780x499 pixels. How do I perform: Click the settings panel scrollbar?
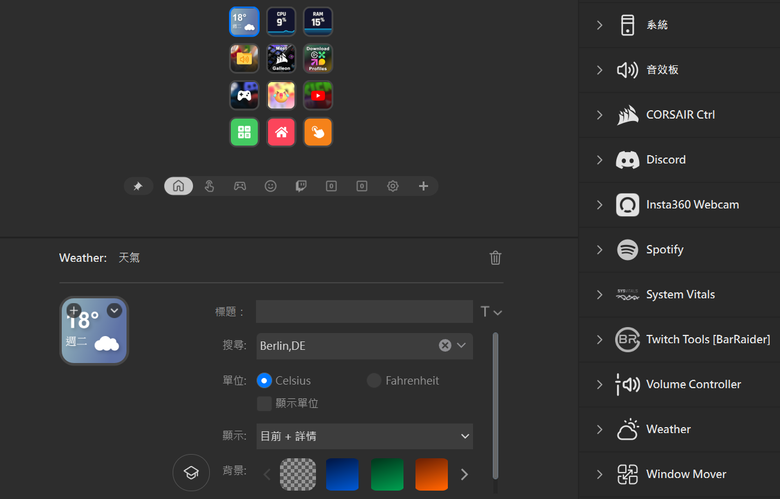pos(495,405)
